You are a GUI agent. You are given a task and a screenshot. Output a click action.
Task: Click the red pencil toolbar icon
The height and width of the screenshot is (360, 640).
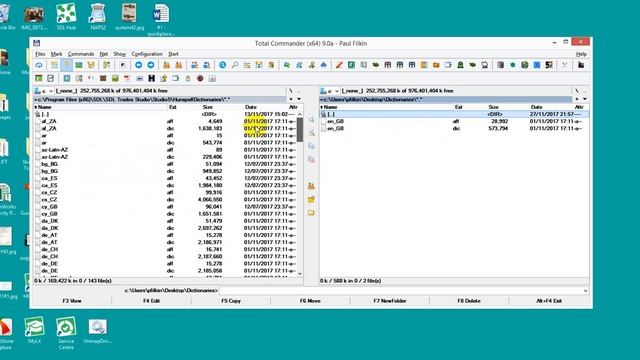(x=339, y=65)
